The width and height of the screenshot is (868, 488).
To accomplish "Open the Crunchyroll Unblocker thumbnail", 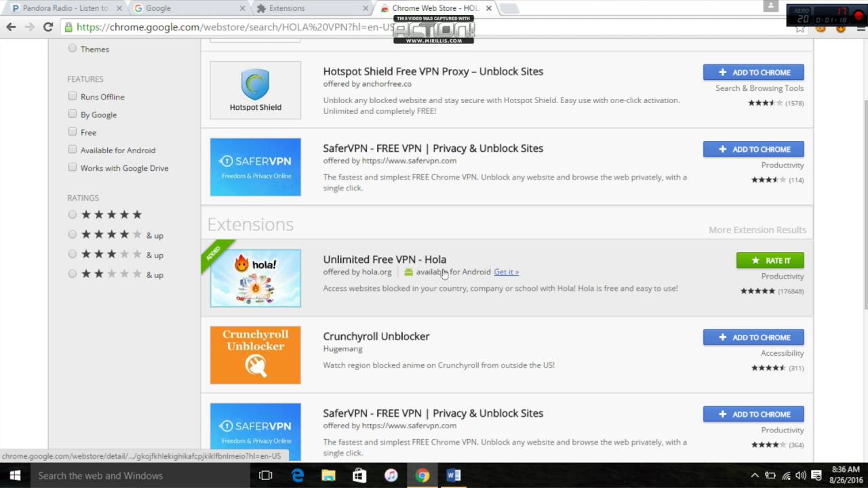I will [255, 355].
